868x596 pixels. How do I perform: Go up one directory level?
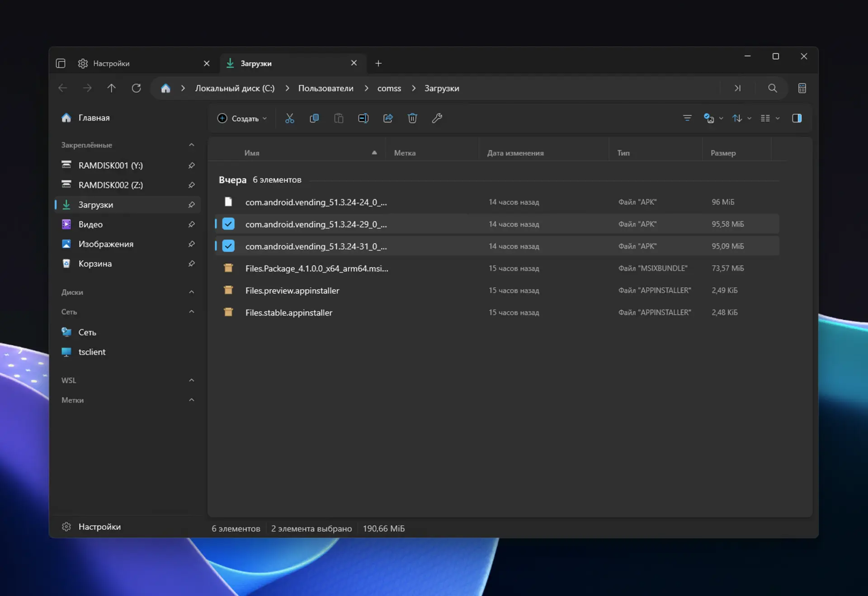click(112, 88)
